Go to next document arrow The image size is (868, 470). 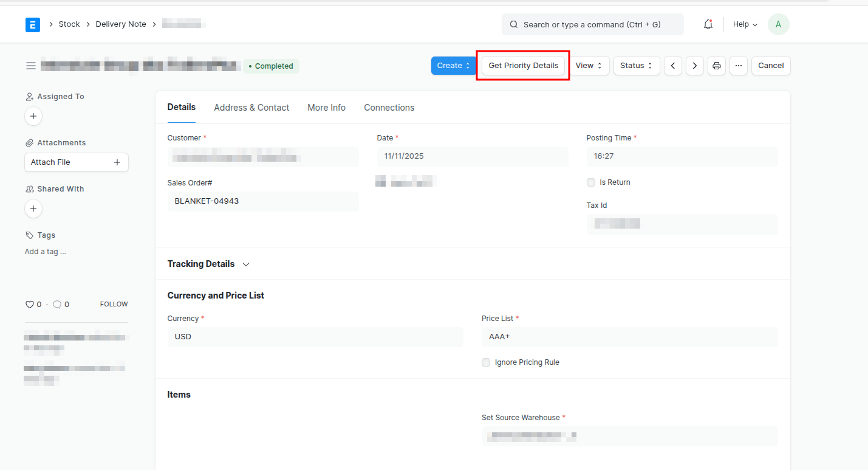click(x=695, y=66)
